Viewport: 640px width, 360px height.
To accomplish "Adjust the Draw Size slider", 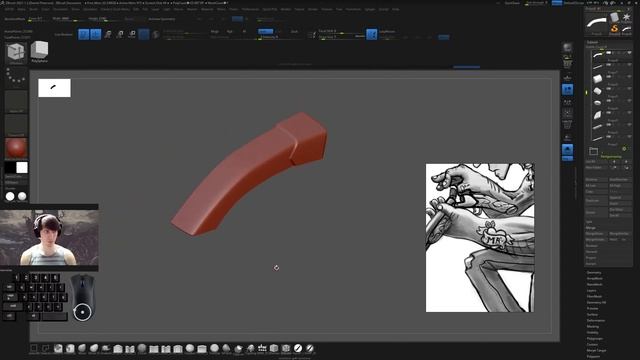I will point(341,37).
